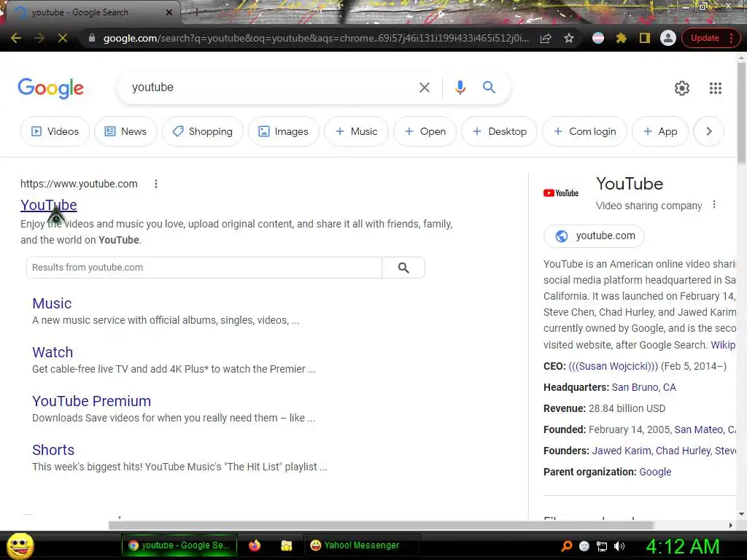Click the padlock site info icon
The height and width of the screenshot is (560, 747).
92,38
